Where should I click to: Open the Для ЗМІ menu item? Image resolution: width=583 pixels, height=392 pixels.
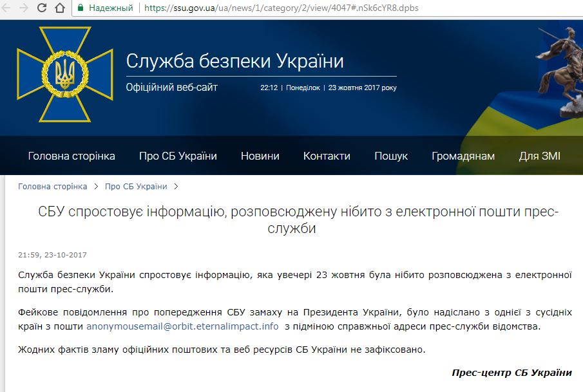(x=539, y=156)
